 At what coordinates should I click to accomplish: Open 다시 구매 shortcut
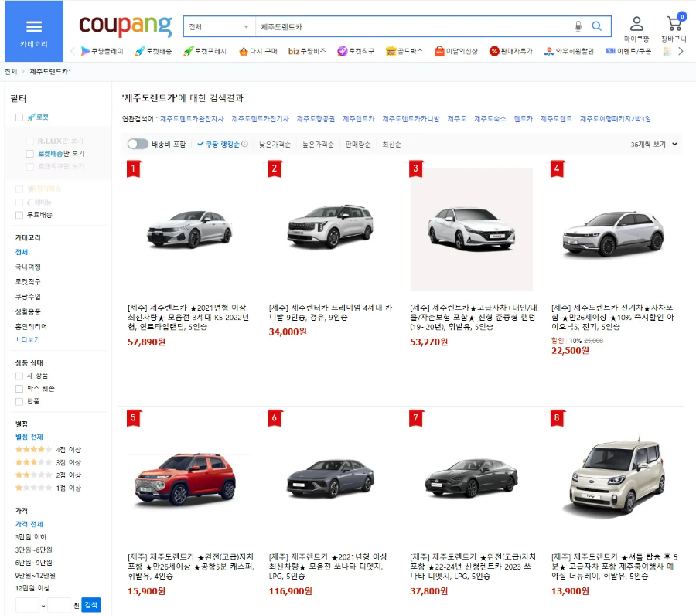click(x=258, y=52)
